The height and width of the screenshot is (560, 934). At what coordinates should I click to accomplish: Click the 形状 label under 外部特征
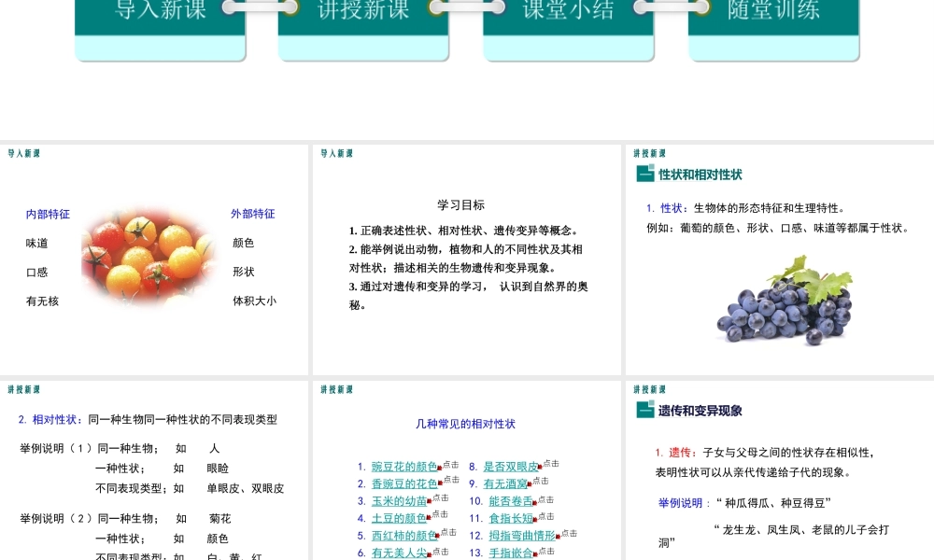243,272
